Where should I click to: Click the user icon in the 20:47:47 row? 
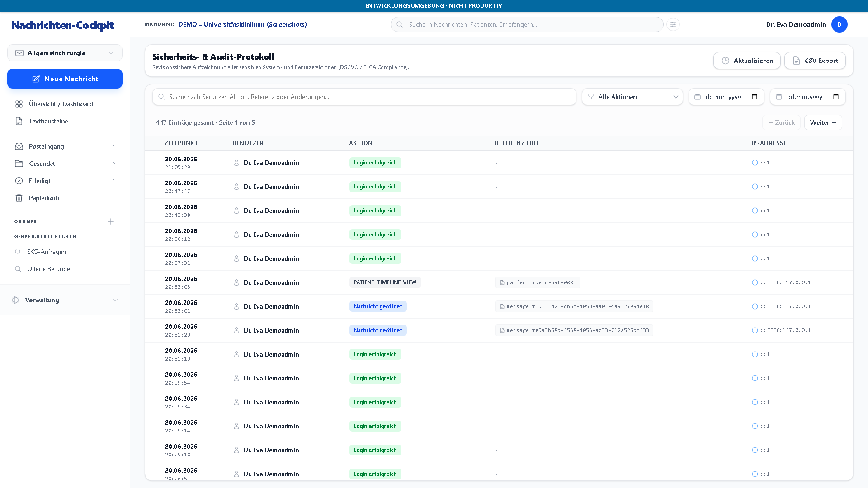click(x=236, y=187)
